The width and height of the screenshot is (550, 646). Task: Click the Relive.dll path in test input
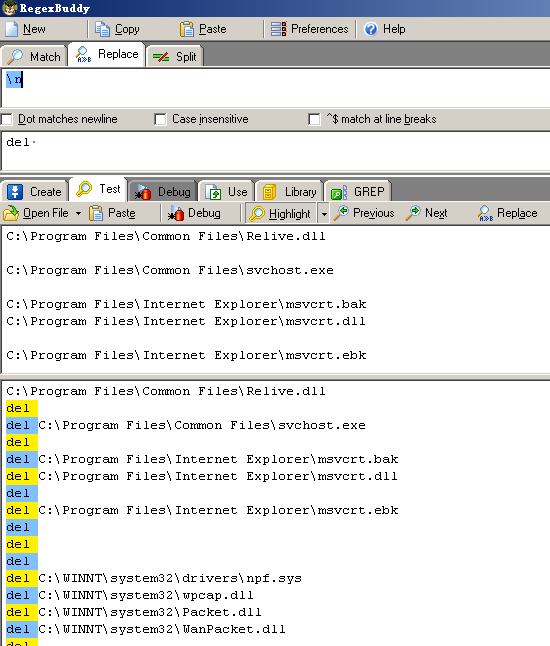[x=166, y=236]
